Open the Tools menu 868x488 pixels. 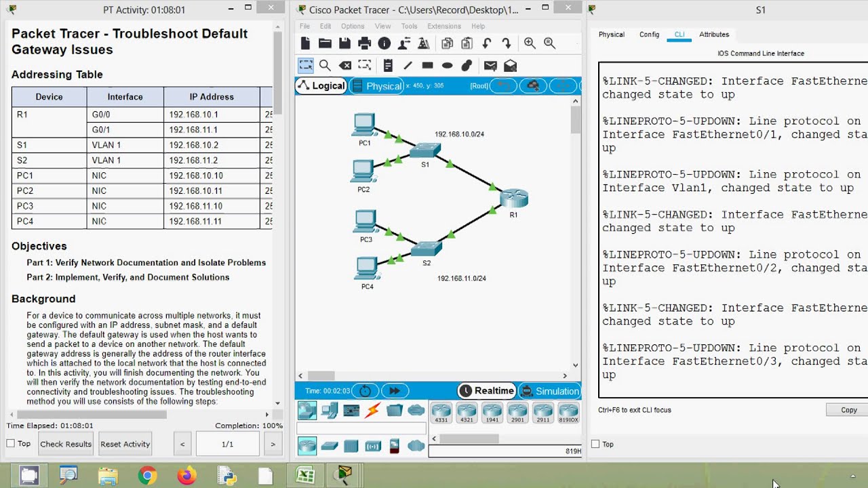(409, 26)
